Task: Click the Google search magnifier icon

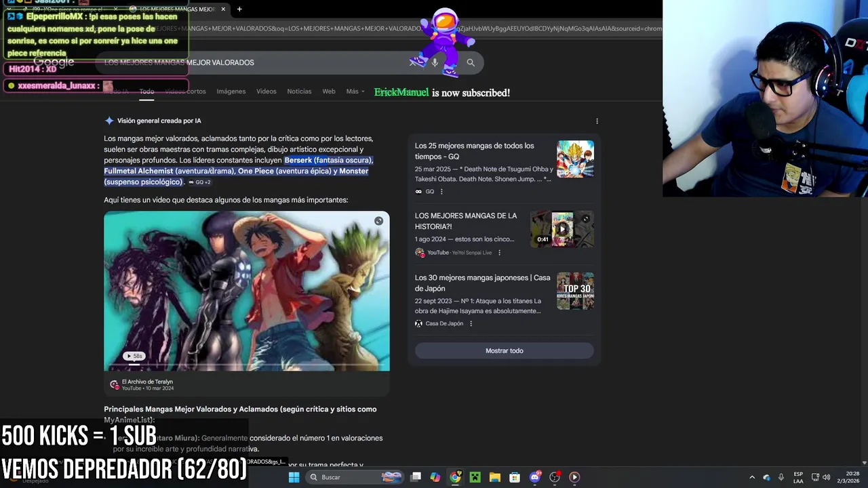Action: 471,62
